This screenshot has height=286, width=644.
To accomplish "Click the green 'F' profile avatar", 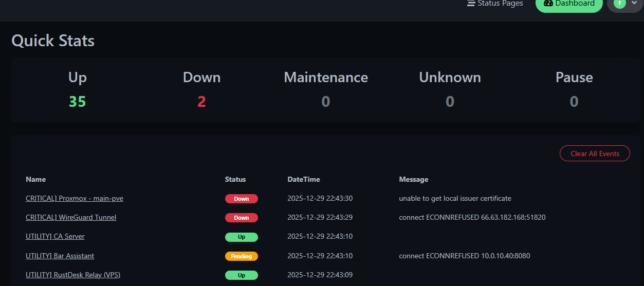I will [x=620, y=4].
